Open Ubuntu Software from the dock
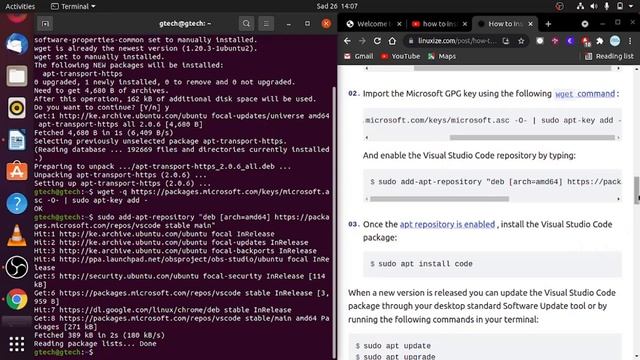 coord(17,171)
